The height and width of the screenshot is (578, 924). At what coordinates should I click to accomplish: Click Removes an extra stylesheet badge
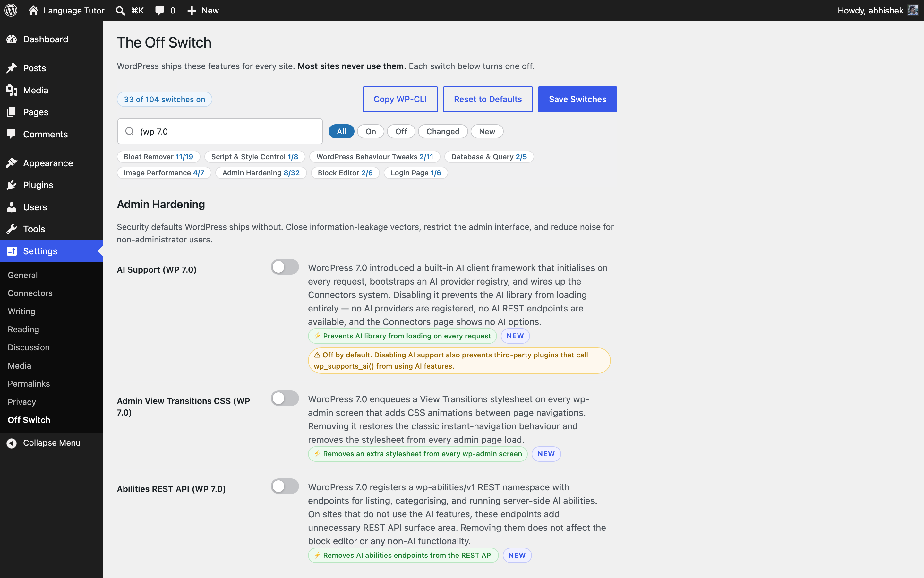point(418,454)
